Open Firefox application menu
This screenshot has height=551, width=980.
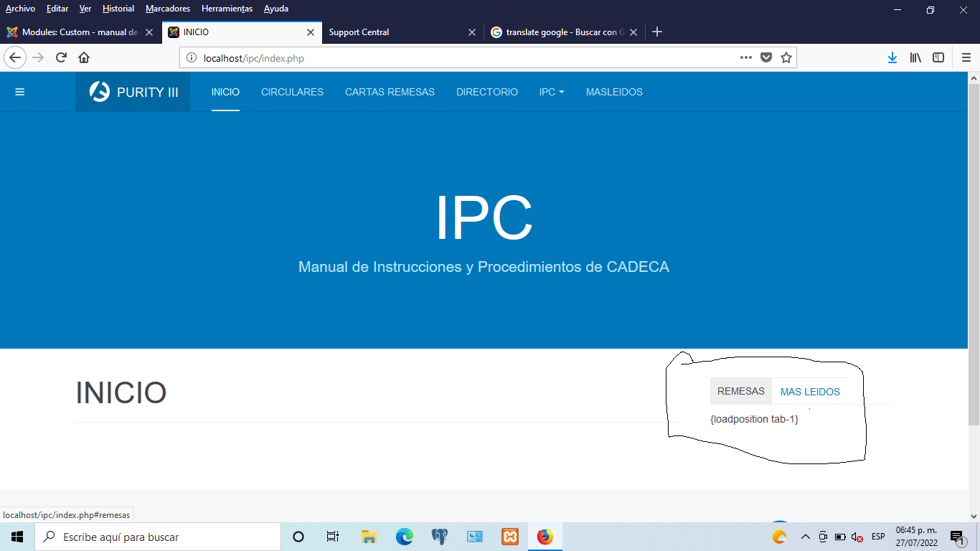[966, 57]
